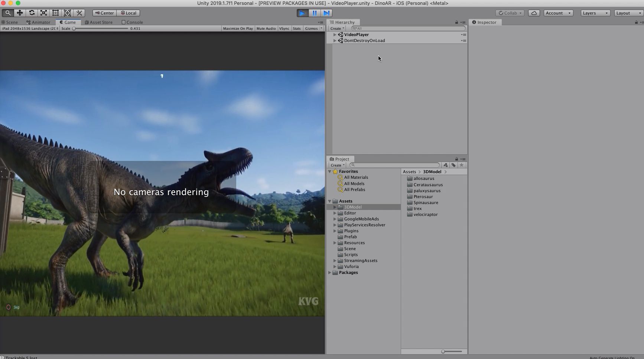Screen dimensions: 644x359
Task: Toggle pivot mode Center button
Action: coord(104,13)
